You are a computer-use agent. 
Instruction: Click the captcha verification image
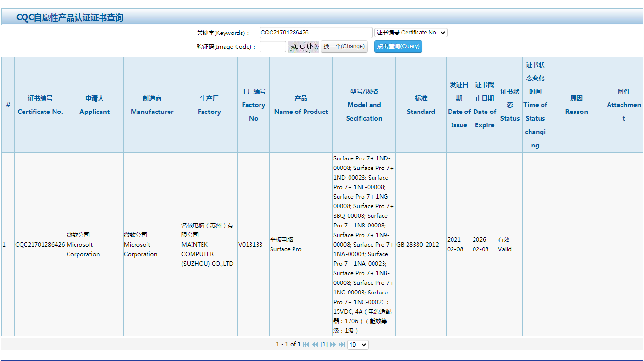click(303, 46)
